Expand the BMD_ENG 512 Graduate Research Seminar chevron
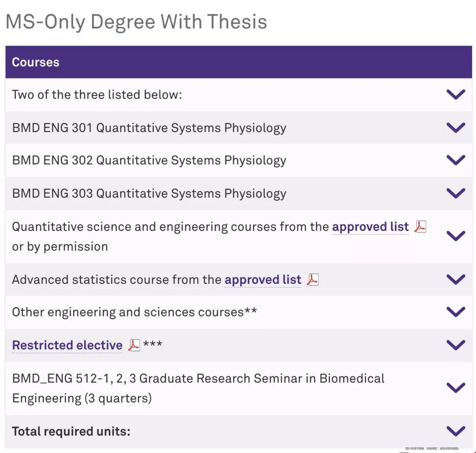This screenshot has width=476, height=453. [x=456, y=387]
